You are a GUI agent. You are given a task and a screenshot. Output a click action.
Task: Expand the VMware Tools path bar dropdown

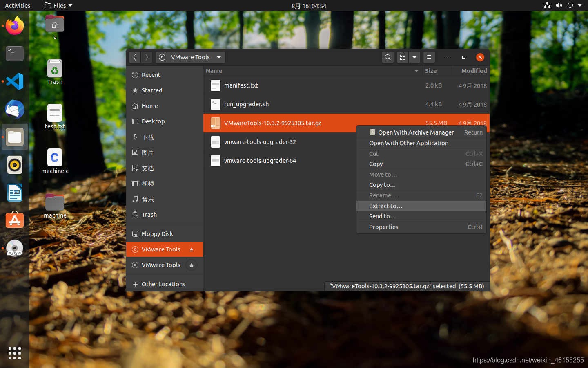tap(219, 57)
